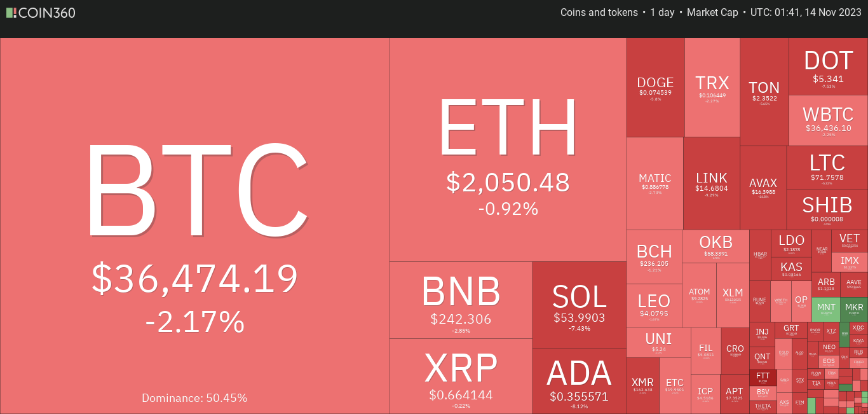Select the BTC tile
This screenshot has width=868, height=414.
tap(194, 226)
